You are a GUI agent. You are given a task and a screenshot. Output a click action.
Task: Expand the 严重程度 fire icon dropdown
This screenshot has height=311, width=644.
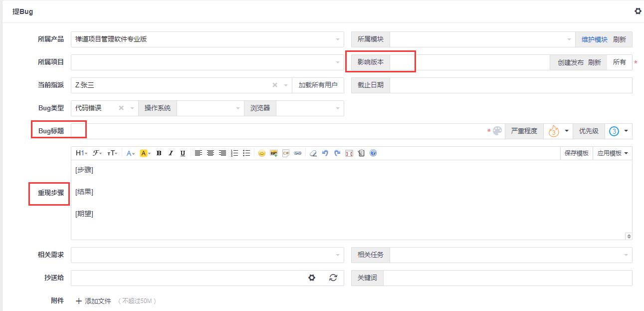(x=559, y=131)
